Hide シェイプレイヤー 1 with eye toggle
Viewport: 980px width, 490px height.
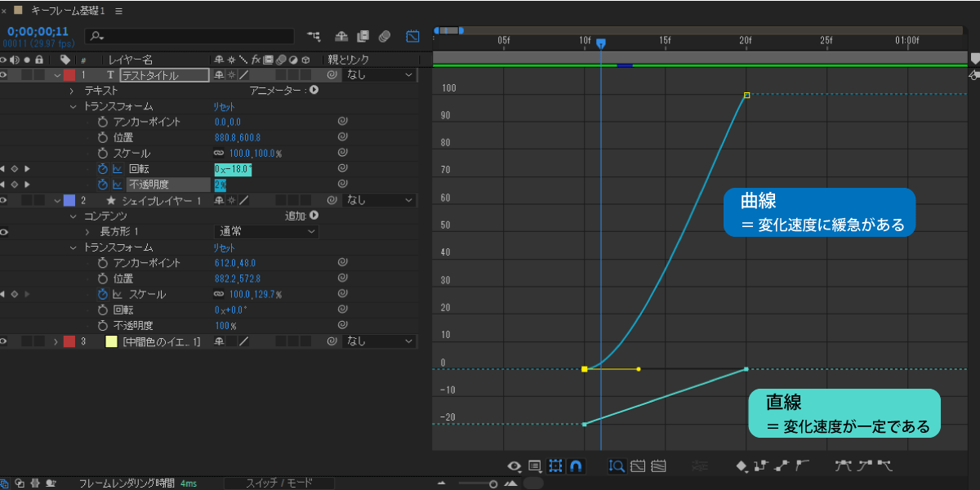(4, 200)
